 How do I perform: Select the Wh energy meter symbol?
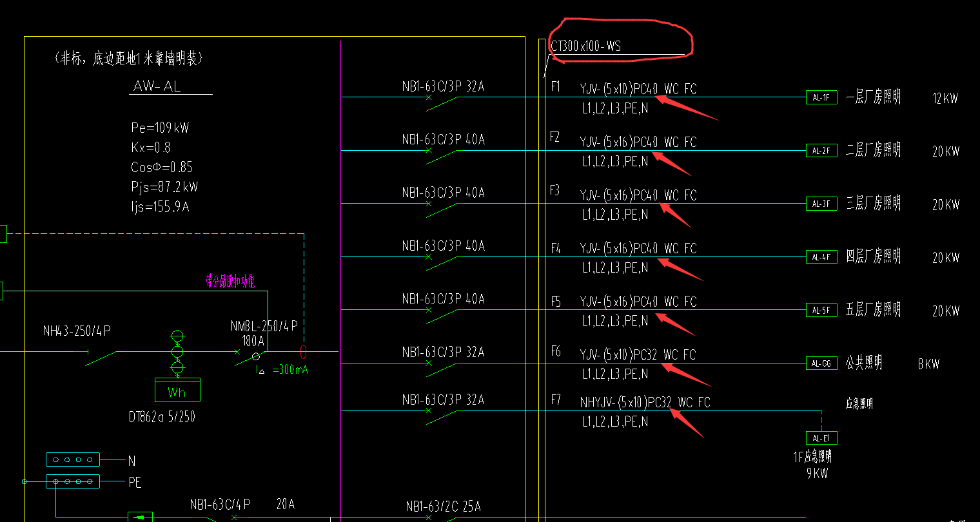point(177,390)
